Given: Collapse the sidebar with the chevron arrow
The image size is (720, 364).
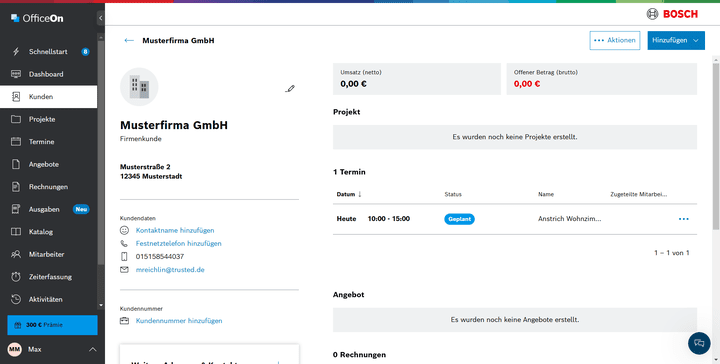Looking at the screenshot, I should point(101,18).
